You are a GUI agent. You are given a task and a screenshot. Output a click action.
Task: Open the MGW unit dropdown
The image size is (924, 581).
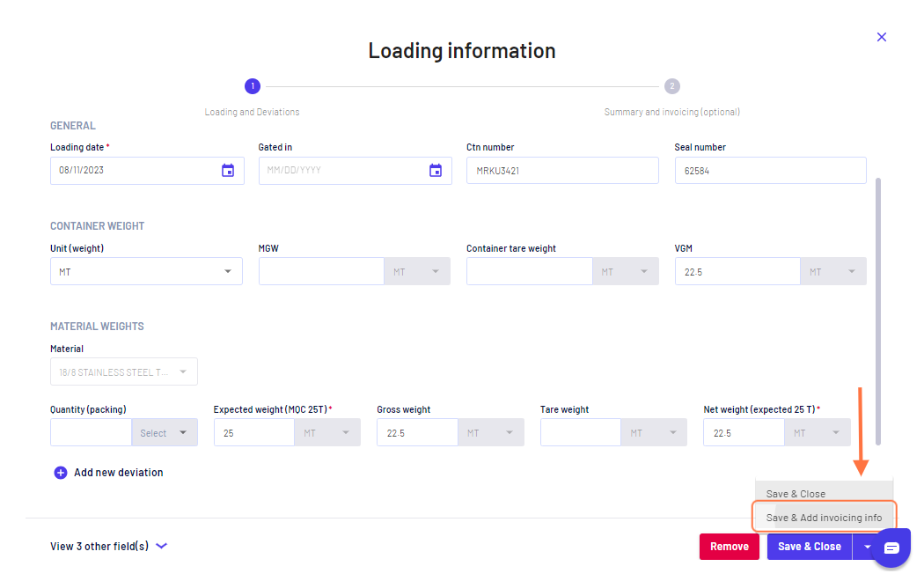[x=417, y=272]
